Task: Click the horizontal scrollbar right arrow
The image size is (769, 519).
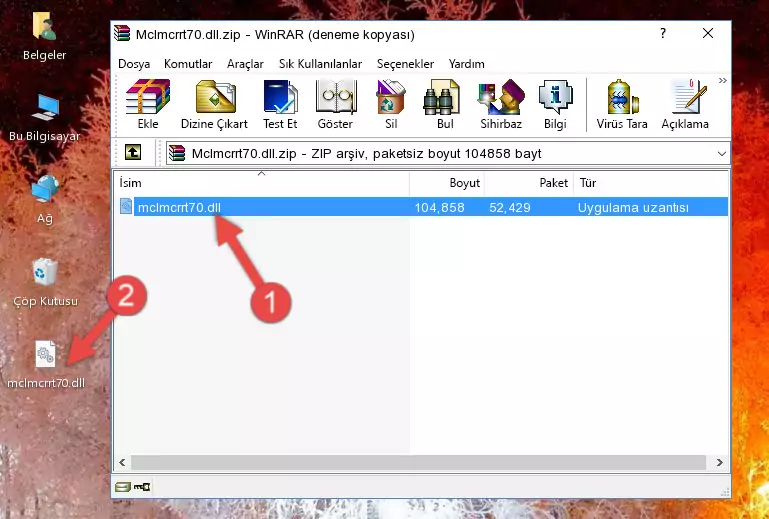Action: pos(719,462)
